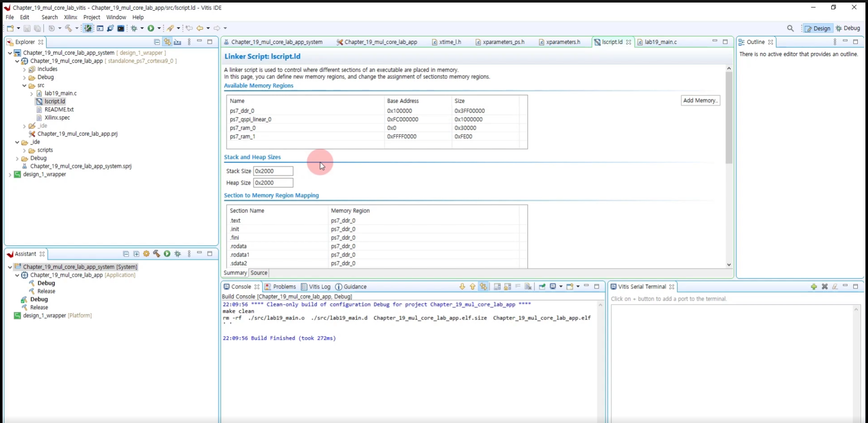Collapse Chapter_19_mul_core_lab_app_system in Explorer
The height and width of the screenshot is (423, 868).
(x=10, y=53)
